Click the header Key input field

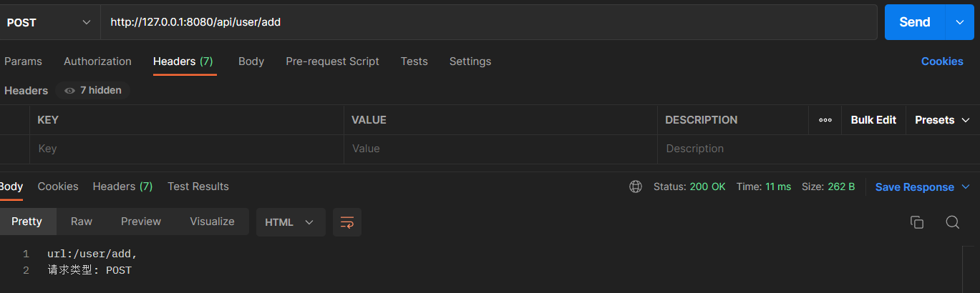(186, 149)
